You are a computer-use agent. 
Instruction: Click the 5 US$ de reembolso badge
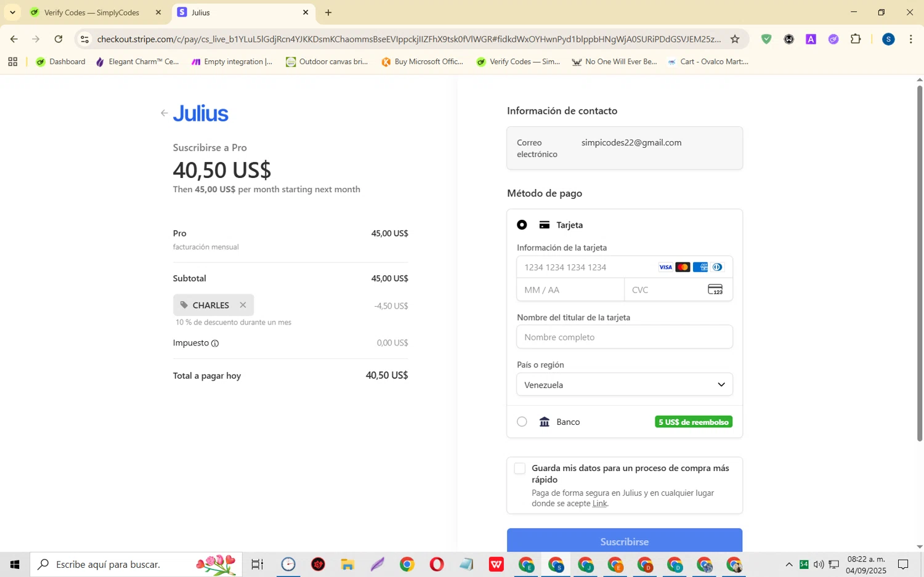(694, 422)
